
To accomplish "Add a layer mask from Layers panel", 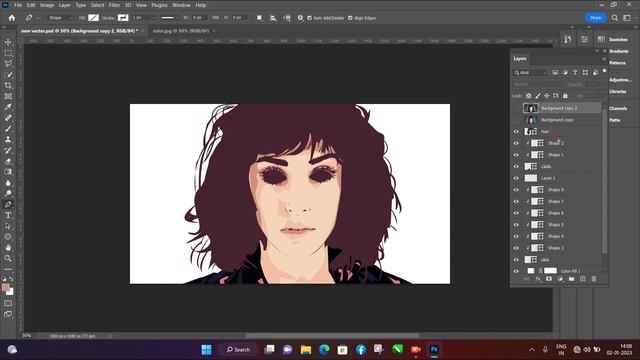I will [x=549, y=279].
